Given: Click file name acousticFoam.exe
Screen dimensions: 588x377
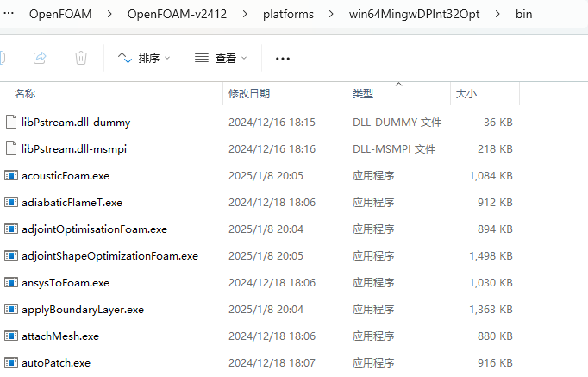Looking at the screenshot, I should point(66,175).
